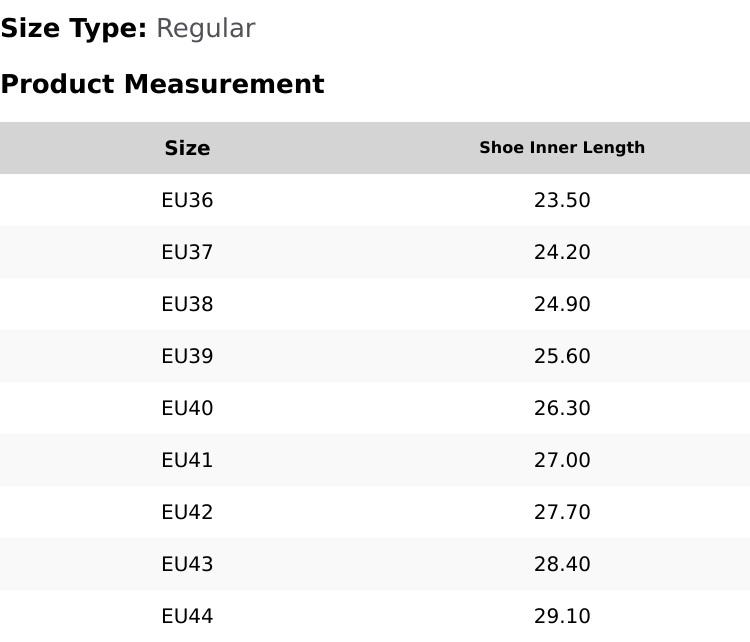Click the Shoe Inner Length column header
The height and width of the screenshot is (642, 750).
(562, 148)
